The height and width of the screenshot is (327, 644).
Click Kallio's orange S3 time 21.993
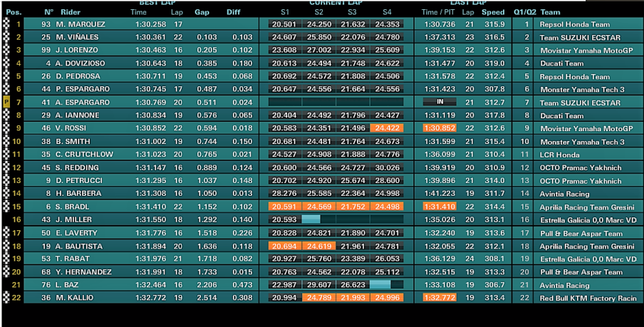coord(353,298)
